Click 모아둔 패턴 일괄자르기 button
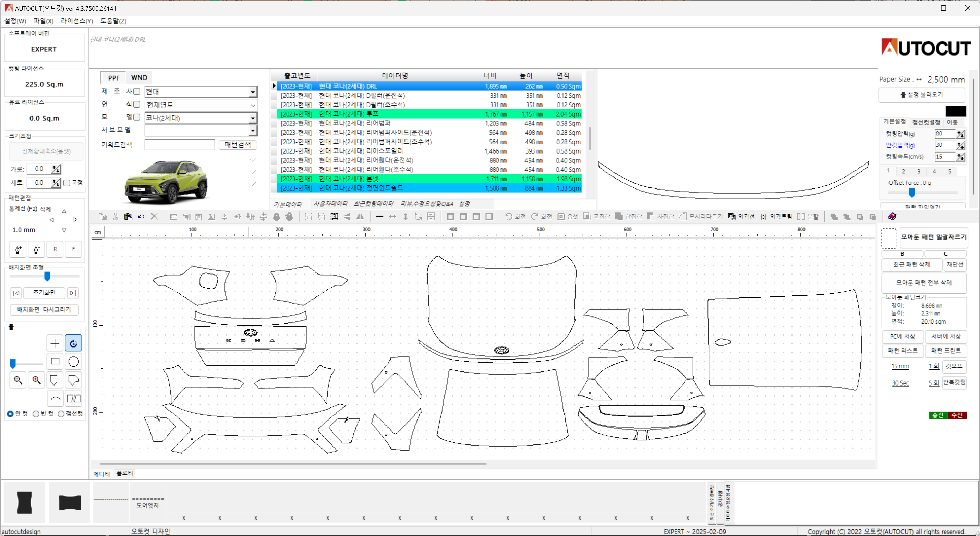This screenshot has width=980, height=536. tap(934, 237)
